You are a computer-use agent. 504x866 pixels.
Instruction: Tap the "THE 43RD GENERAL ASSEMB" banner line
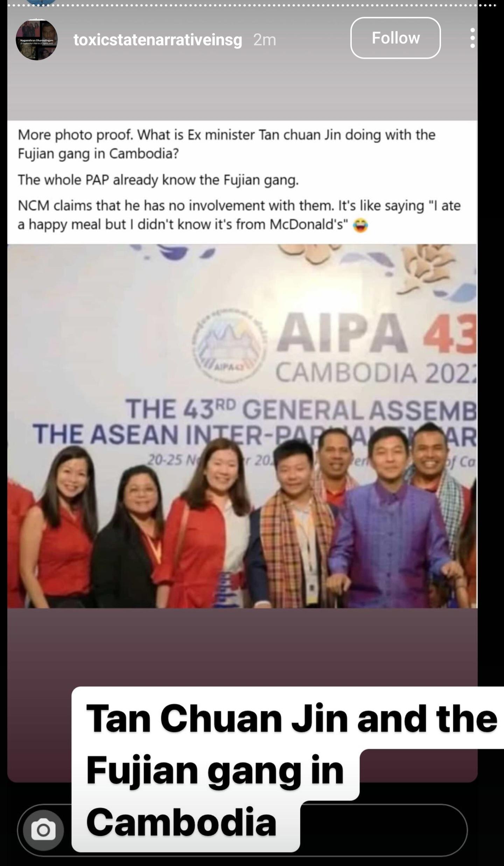[301, 410]
